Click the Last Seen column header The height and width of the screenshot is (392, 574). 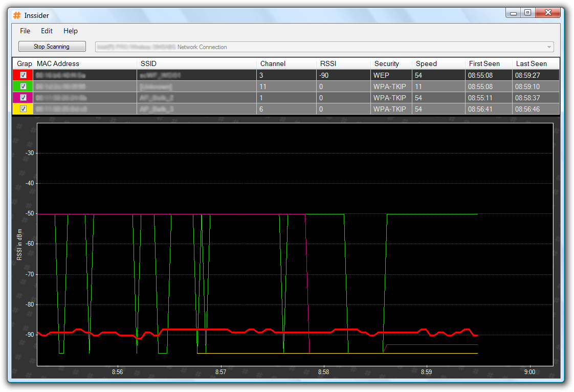click(x=536, y=64)
